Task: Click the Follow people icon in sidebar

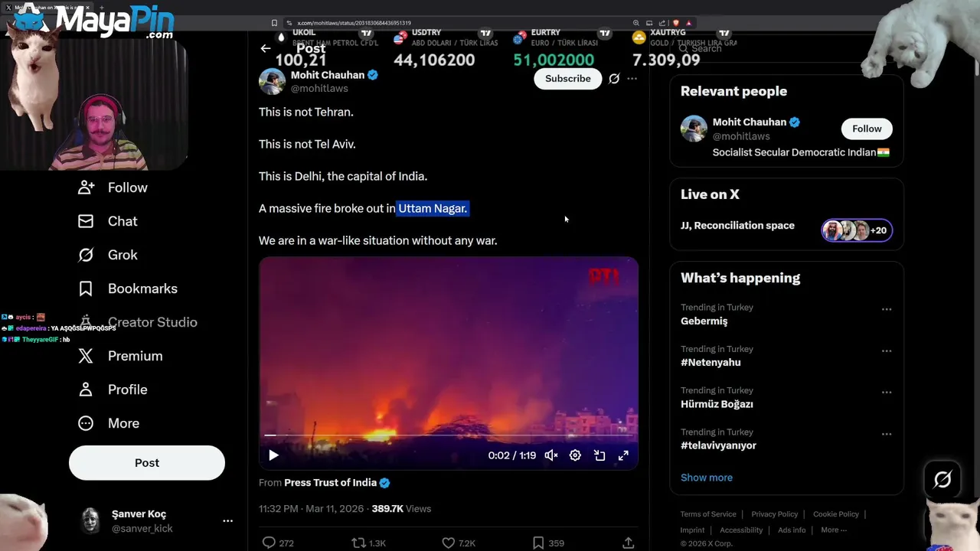Action: pos(86,187)
